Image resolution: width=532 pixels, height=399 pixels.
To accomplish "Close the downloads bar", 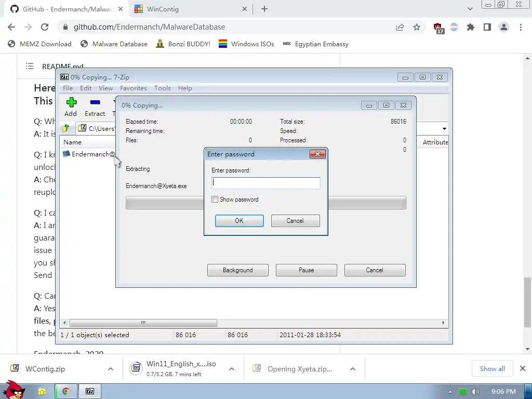I will tap(523, 368).
